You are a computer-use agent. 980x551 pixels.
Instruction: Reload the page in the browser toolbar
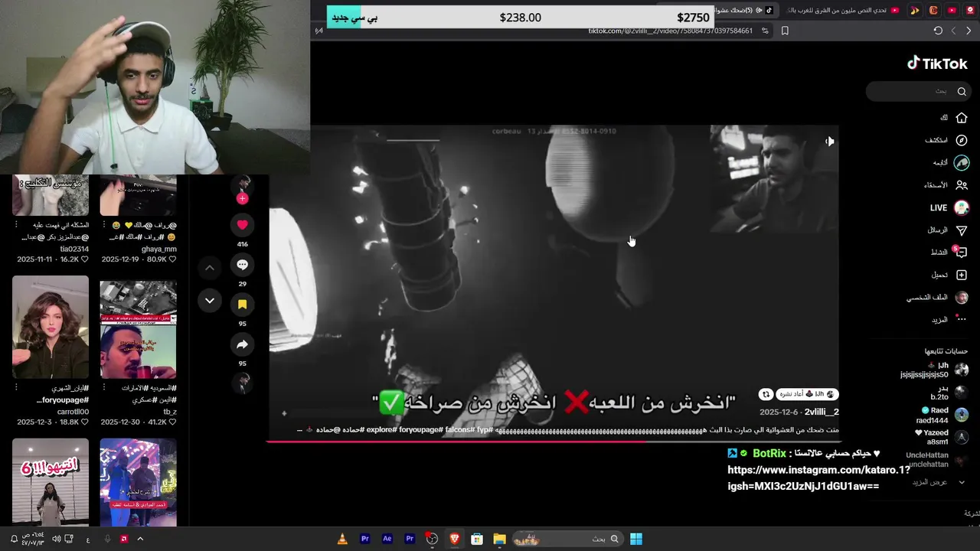938,31
